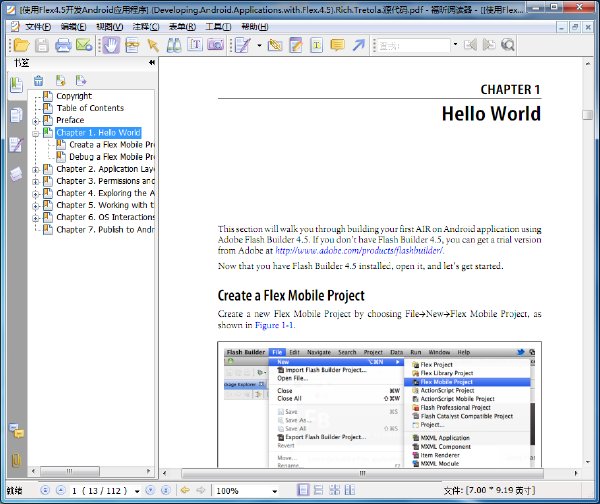Open the 注释 (Comments) menu
600x504 pixels.
click(146, 27)
